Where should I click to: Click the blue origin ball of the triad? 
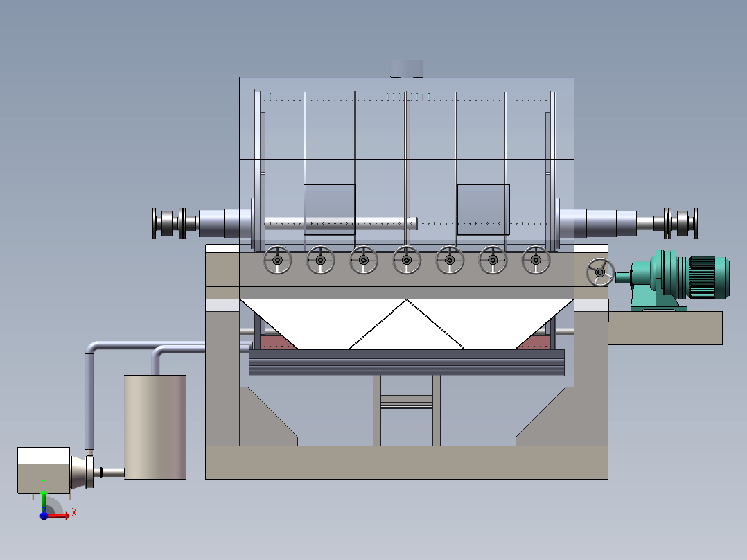[x=44, y=516]
